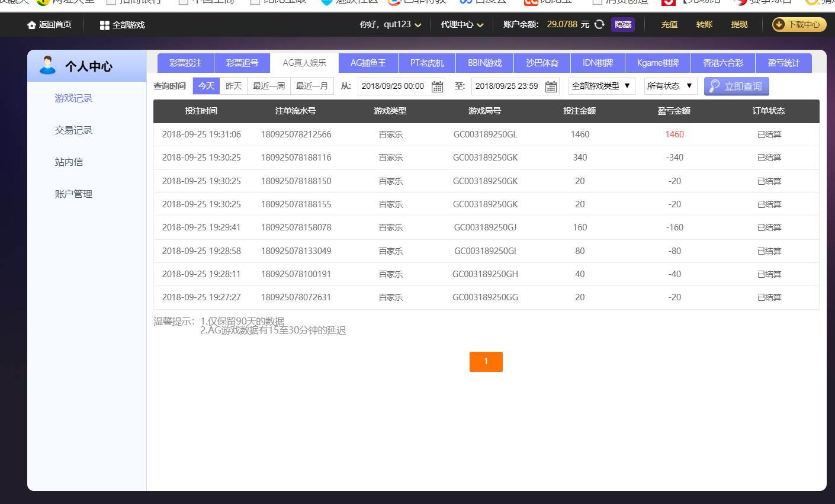This screenshot has height=504, width=835.
Task: Switch to the 彩票投注 tab
Action: 185,63
